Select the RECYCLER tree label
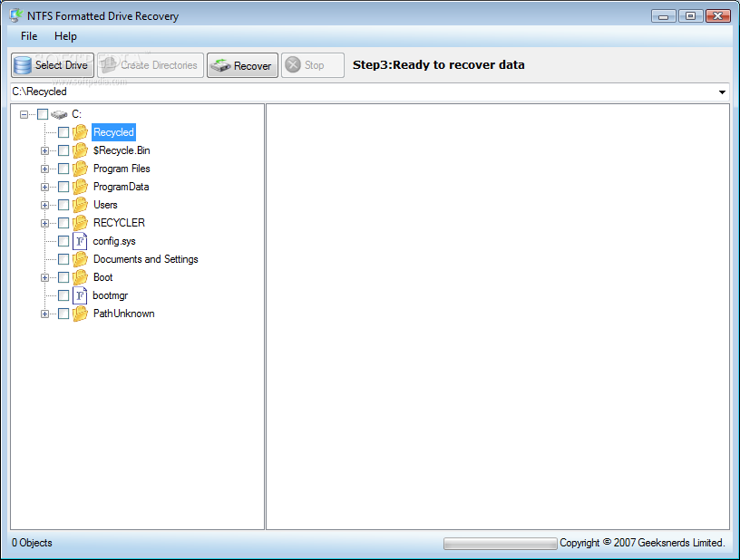The height and width of the screenshot is (560, 740). [x=119, y=223]
